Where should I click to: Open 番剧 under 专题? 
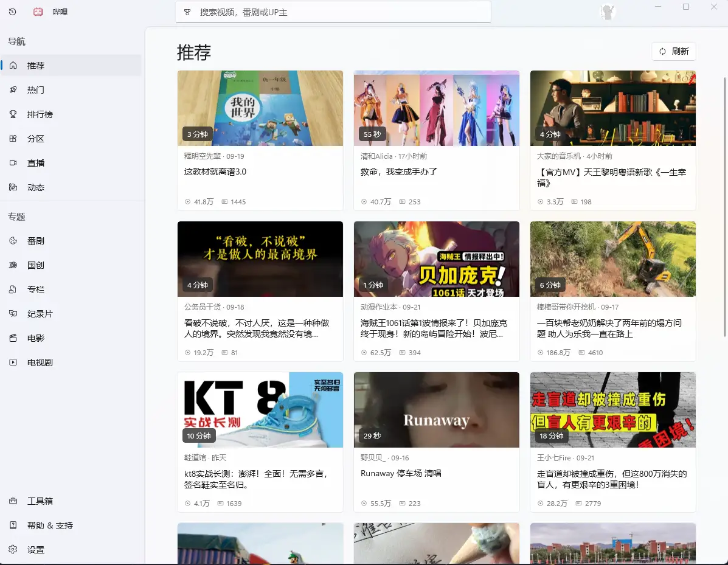(x=72, y=240)
